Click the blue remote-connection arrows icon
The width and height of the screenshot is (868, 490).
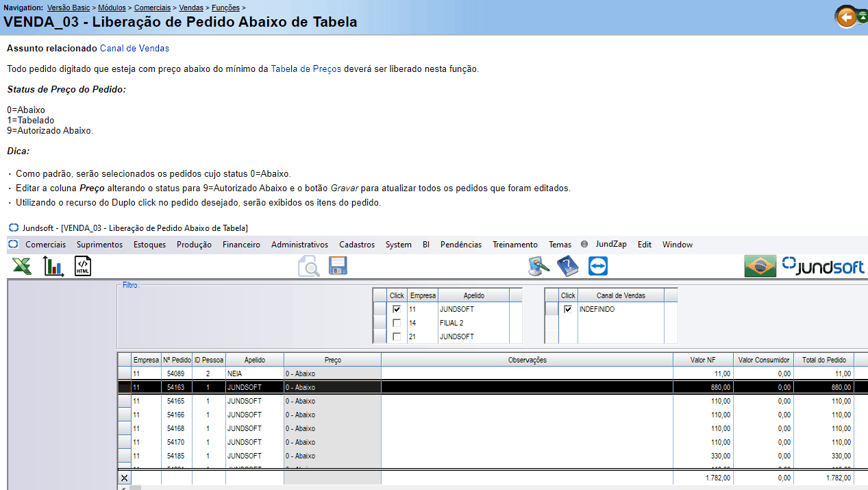597,267
